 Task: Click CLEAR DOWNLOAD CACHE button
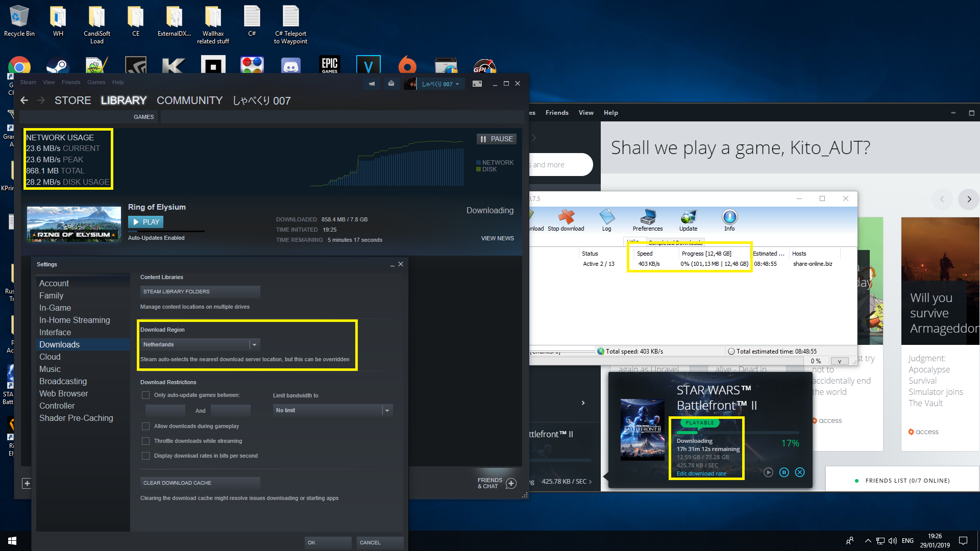[200, 483]
